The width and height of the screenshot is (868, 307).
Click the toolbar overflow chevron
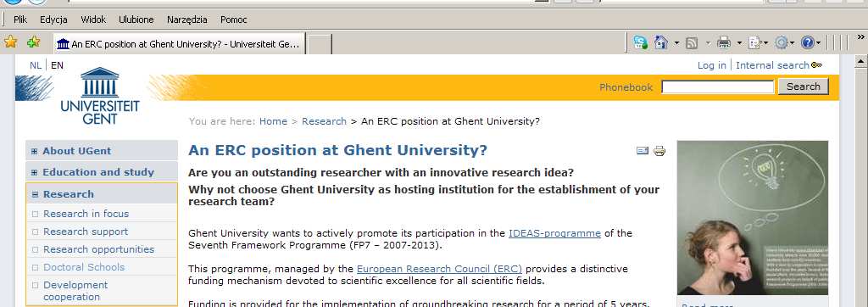click(861, 37)
